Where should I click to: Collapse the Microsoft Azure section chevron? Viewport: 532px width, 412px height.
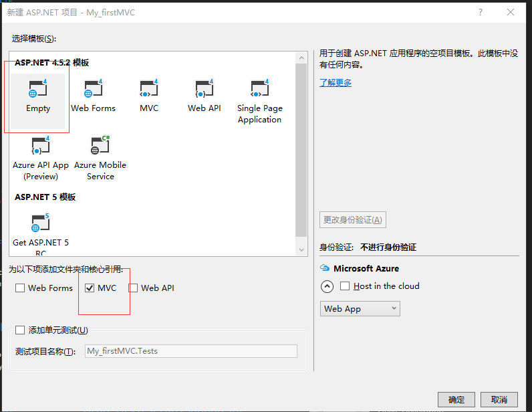click(327, 287)
